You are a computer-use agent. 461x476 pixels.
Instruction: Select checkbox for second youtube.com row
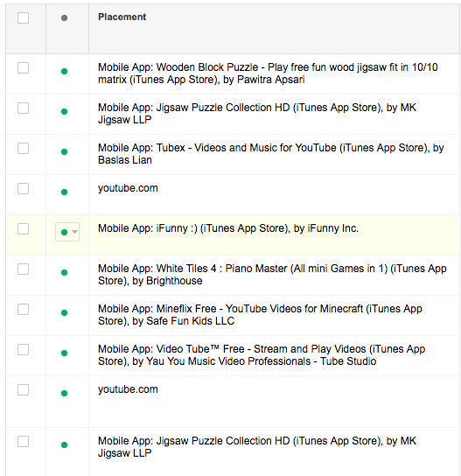23,389
